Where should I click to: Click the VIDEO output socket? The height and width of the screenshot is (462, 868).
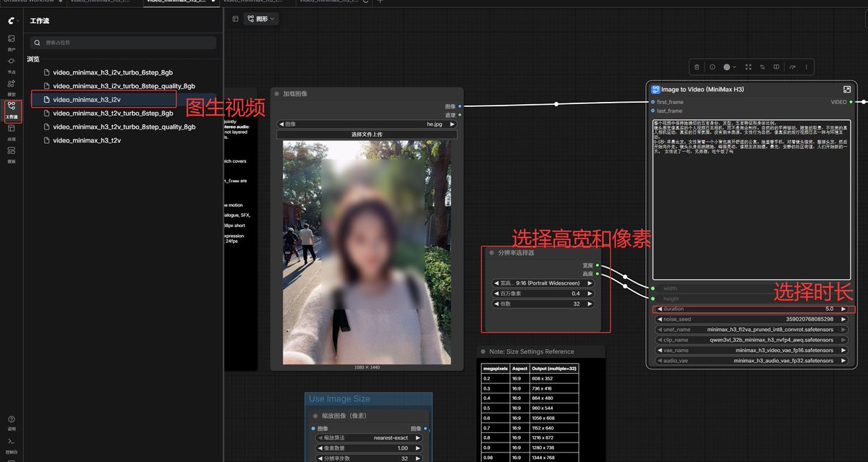851,102
